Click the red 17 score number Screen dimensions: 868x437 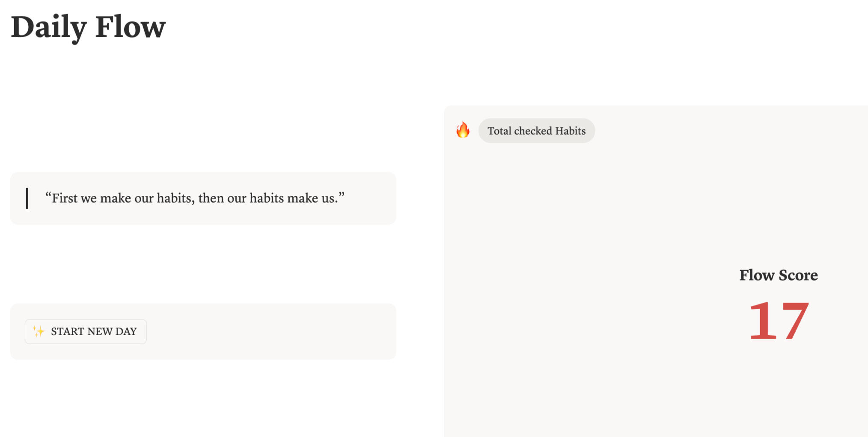(779, 321)
